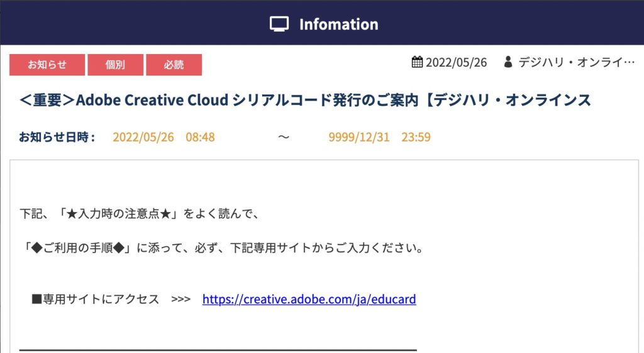Click the end time 23:59

pos(416,137)
